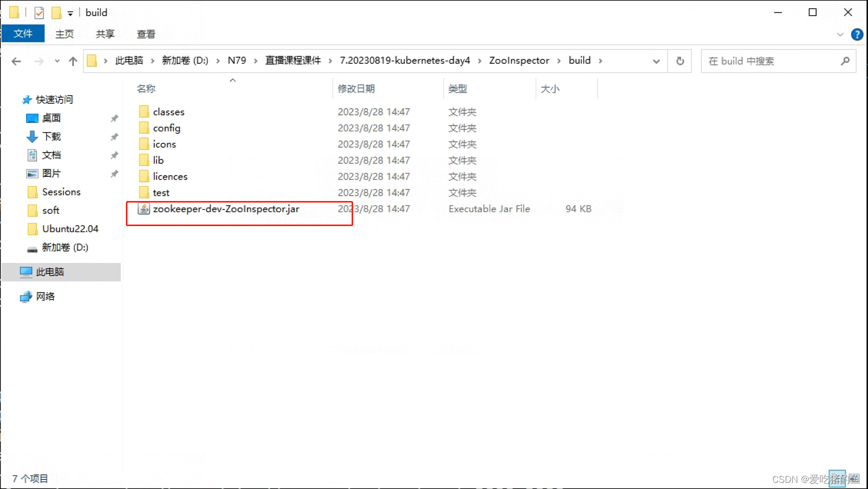Click the address bar folder icon
The width and height of the screenshot is (868, 489).
92,61
